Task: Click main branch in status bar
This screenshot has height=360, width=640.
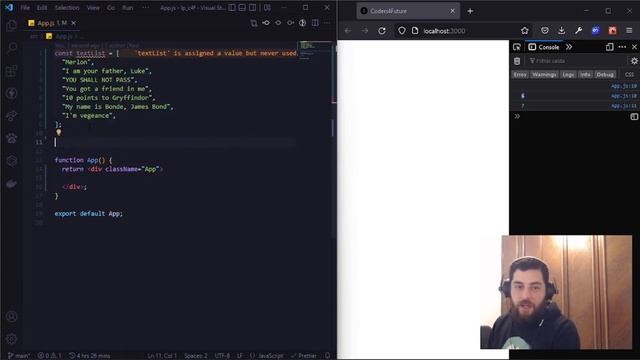Action: (x=19, y=356)
